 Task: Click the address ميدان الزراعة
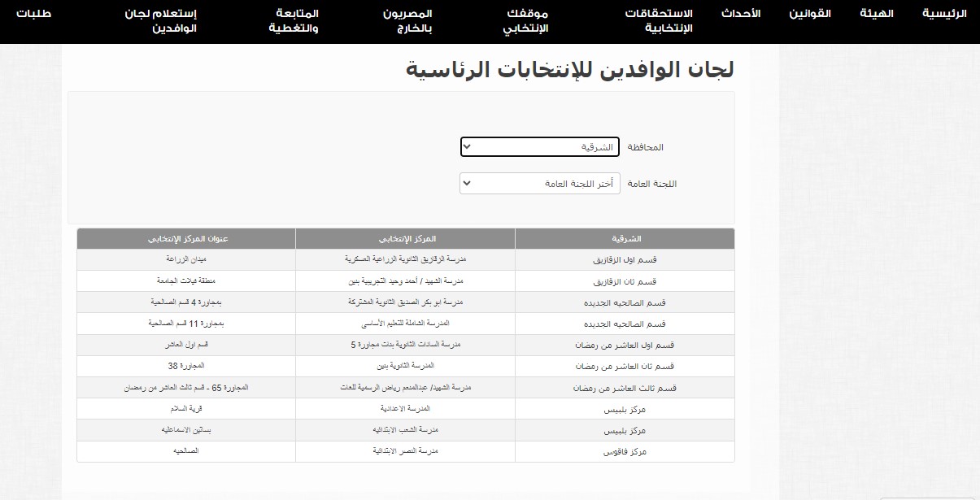click(186, 259)
